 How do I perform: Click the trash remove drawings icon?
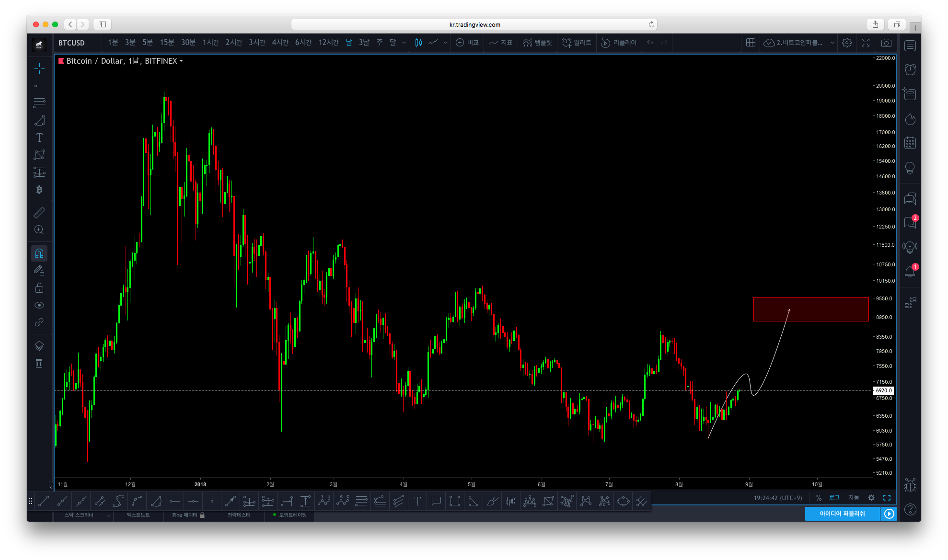pos(39,364)
